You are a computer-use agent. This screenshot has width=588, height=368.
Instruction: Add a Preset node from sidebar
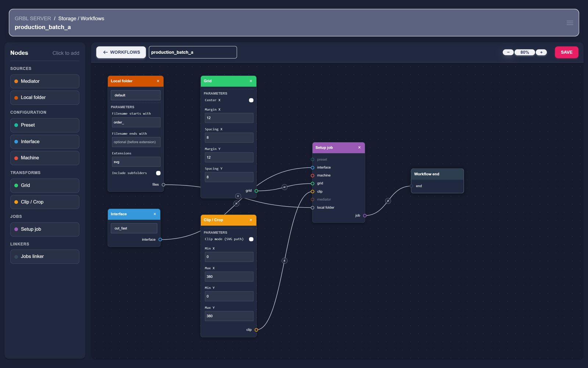(x=45, y=125)
